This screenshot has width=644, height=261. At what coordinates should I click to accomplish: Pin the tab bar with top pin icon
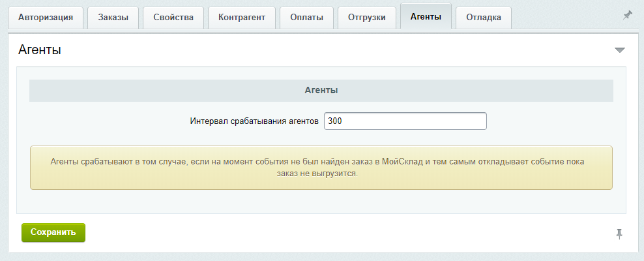[x=627, y=16]
